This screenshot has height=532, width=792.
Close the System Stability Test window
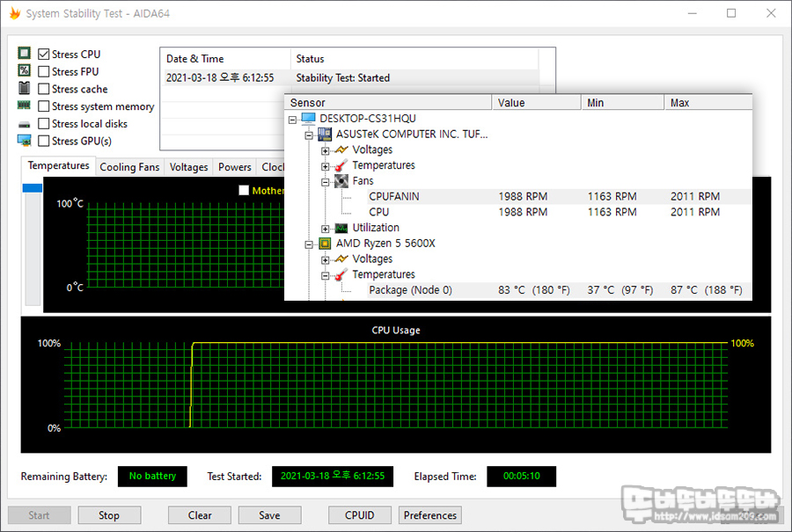point(771,13)
